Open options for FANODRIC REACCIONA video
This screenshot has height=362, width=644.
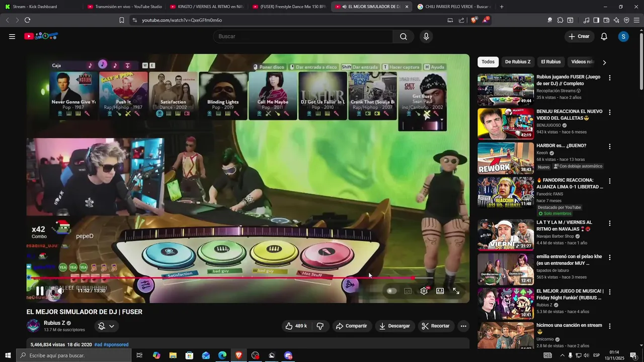pos(610,180)
